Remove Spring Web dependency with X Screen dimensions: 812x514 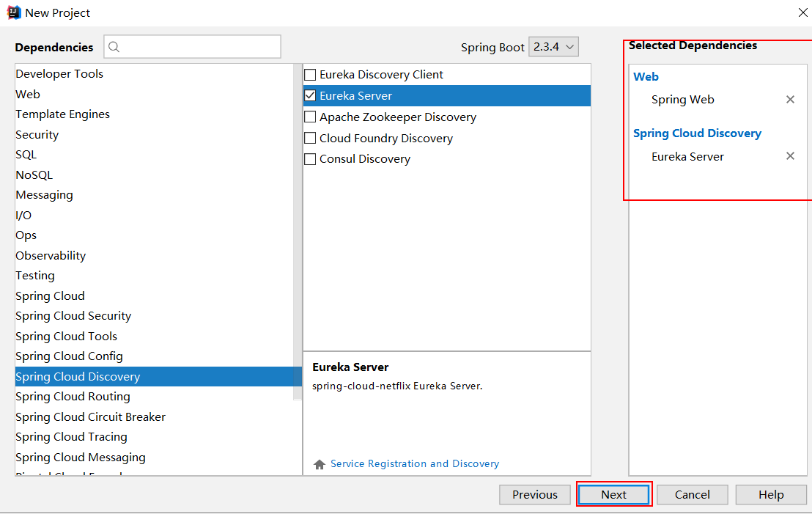tap(790, 100)
